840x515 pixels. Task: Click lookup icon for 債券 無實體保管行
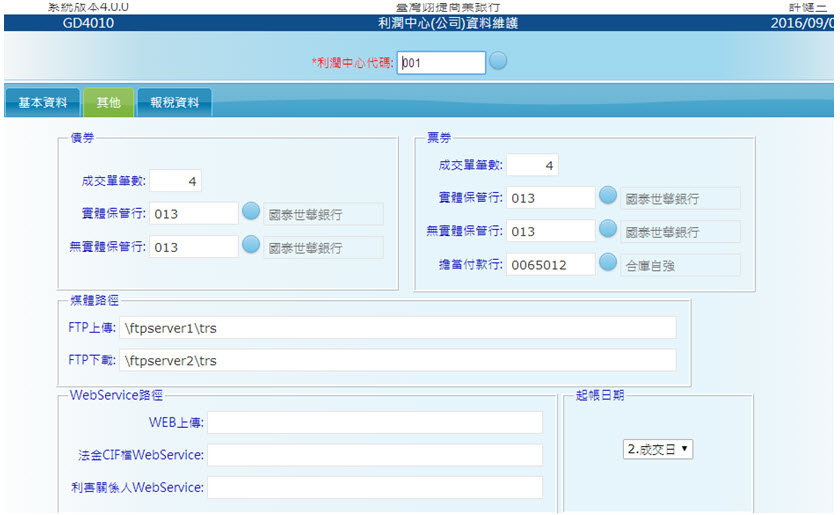coord(251,245)
